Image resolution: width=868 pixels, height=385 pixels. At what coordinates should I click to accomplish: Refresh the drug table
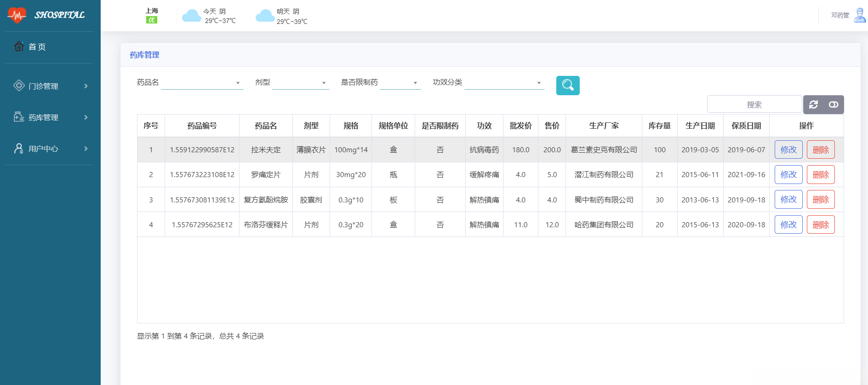[813, 104]
